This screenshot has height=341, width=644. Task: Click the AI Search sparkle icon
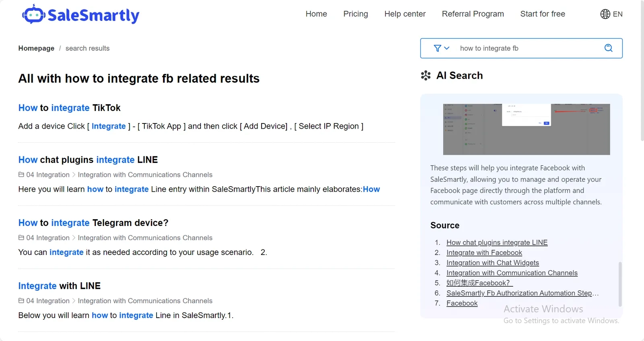tap(425, 76)
